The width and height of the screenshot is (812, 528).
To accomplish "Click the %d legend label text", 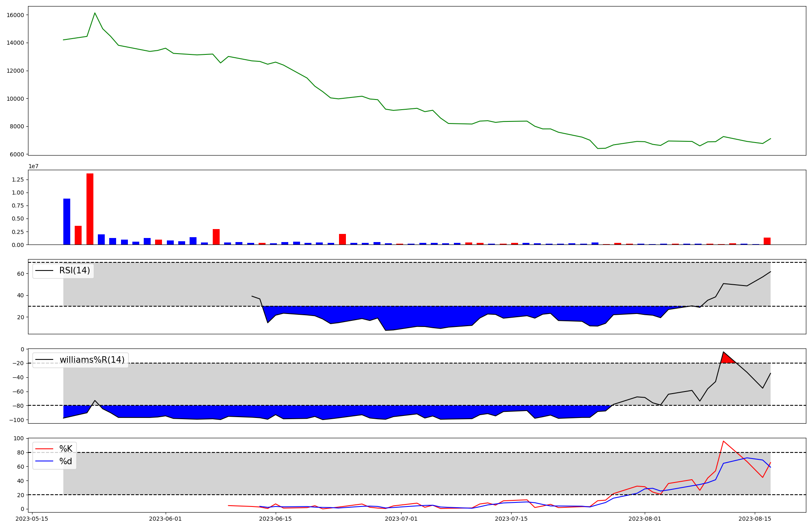I will 65,461.
